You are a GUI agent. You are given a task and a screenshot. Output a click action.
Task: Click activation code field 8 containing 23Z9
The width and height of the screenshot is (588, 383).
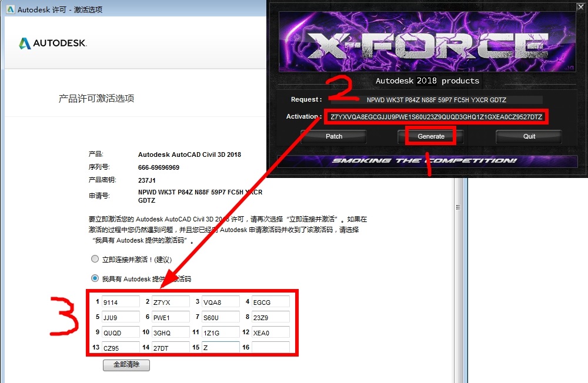tap(270, 317)
